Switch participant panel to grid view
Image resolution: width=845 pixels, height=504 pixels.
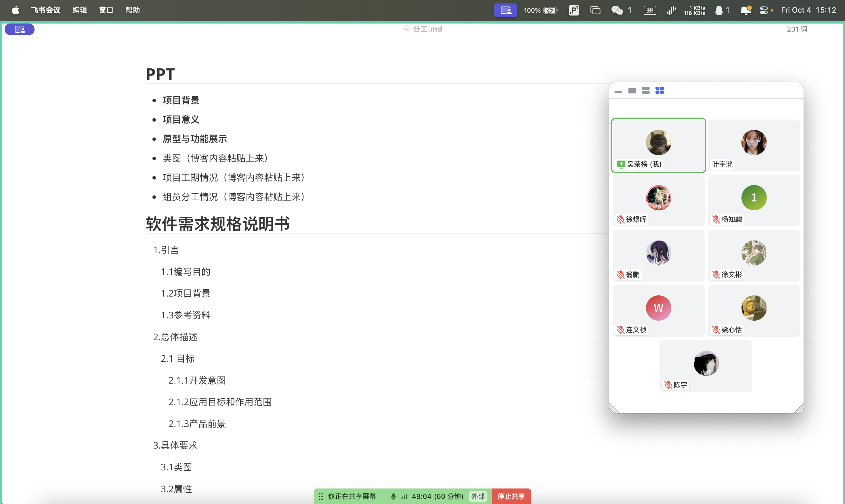pos(659,90)
